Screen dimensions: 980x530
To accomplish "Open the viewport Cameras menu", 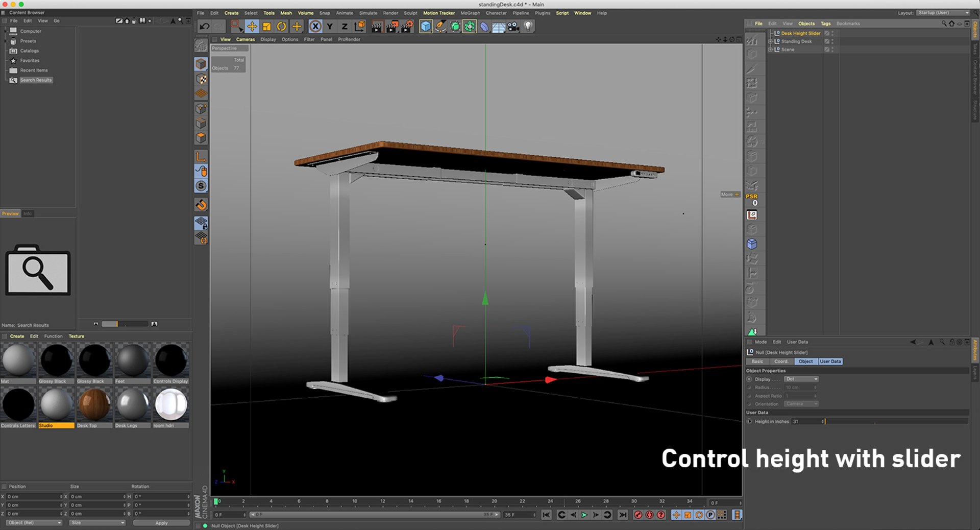I will [x=245, y=39].
